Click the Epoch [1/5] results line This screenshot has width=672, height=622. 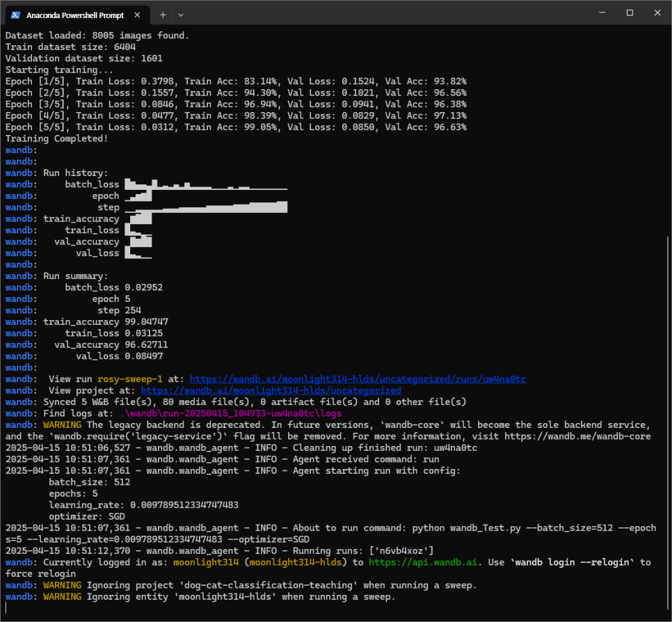click(x=236, y=81)
